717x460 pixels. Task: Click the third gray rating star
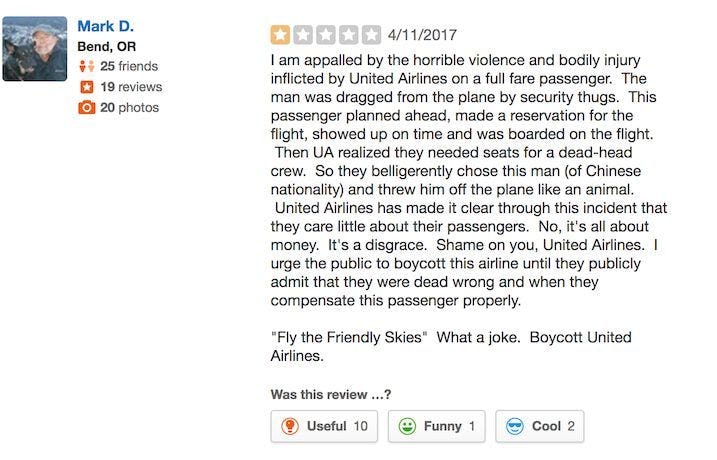[x=326, y=35]
